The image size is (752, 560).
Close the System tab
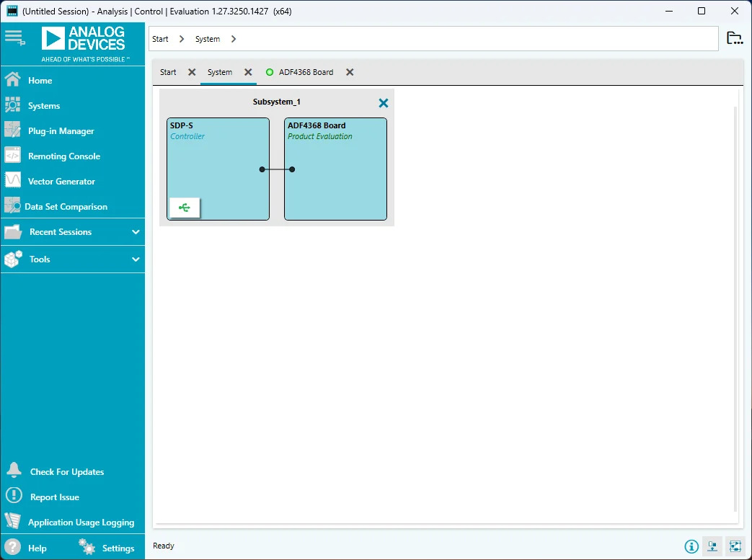(x=248, y=72)
